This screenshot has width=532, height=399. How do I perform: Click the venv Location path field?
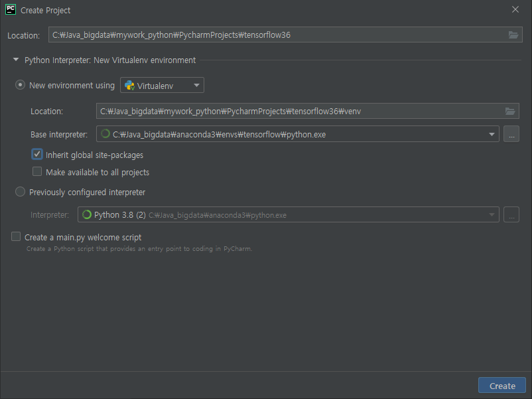point(307,111)
